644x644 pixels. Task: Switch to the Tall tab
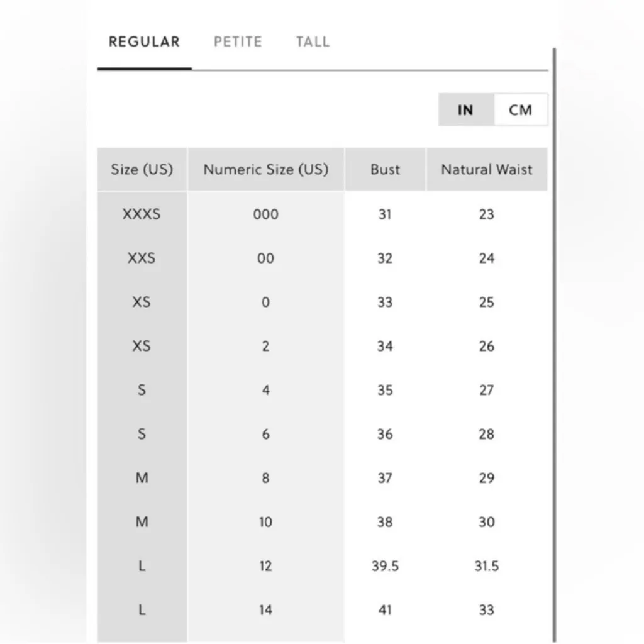click(313, 42)
